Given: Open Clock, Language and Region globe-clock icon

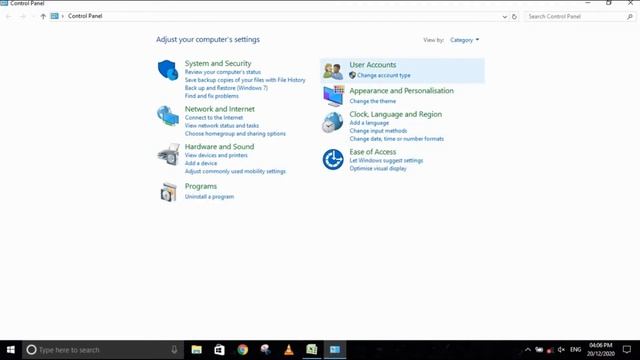Looking at the screenshot, I should pos(333,122).
